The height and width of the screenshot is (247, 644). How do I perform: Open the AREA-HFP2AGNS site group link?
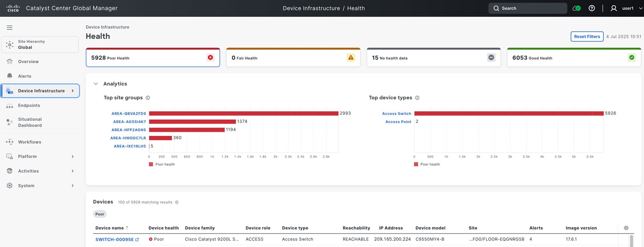(129, 130)
